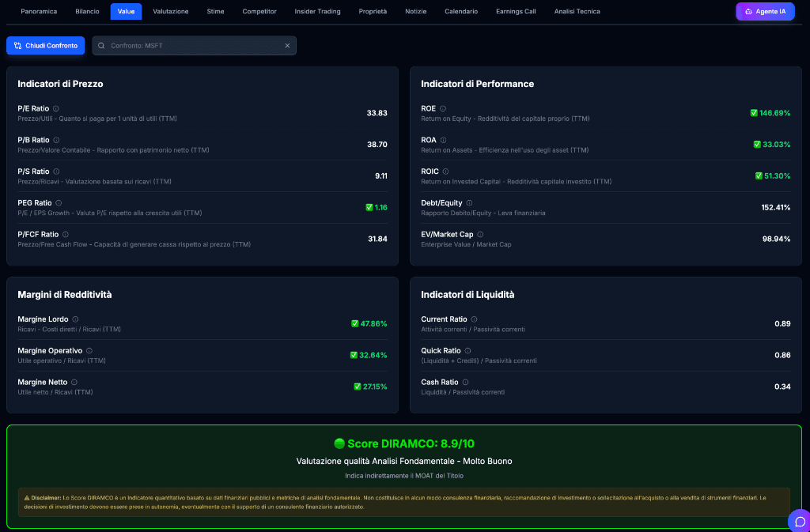
Task: Click the info icon next to P/B Ratio
Action: tap(56, 140)
